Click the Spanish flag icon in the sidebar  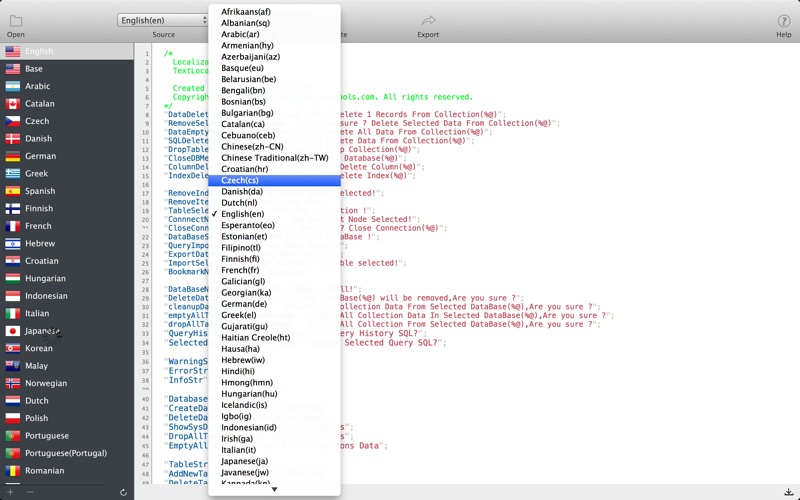(13, 191)
